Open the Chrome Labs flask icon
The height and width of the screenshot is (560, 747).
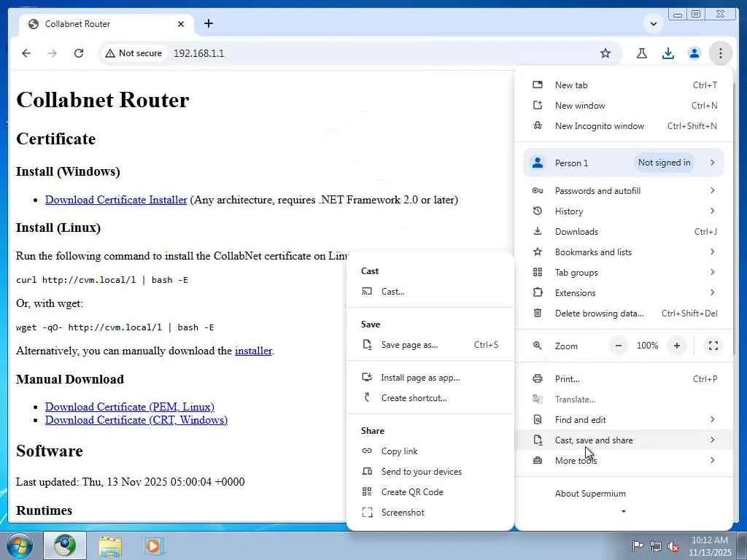coord(642,53)
